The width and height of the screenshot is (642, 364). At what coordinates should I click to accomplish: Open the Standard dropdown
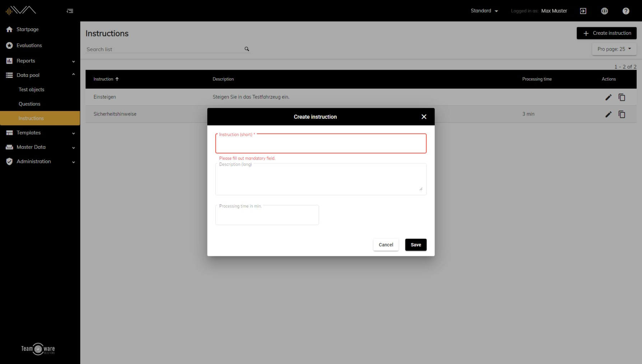484,11
